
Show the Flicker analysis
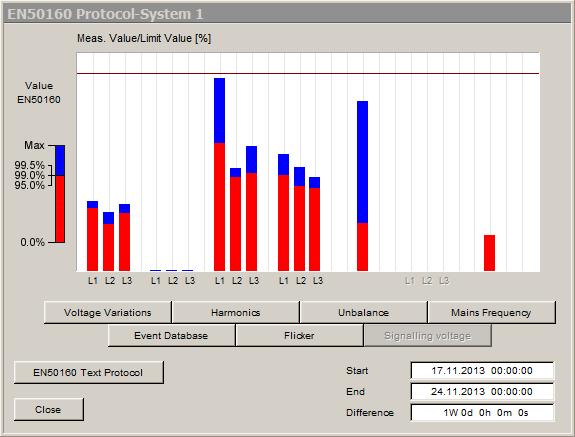pos(299,335)
